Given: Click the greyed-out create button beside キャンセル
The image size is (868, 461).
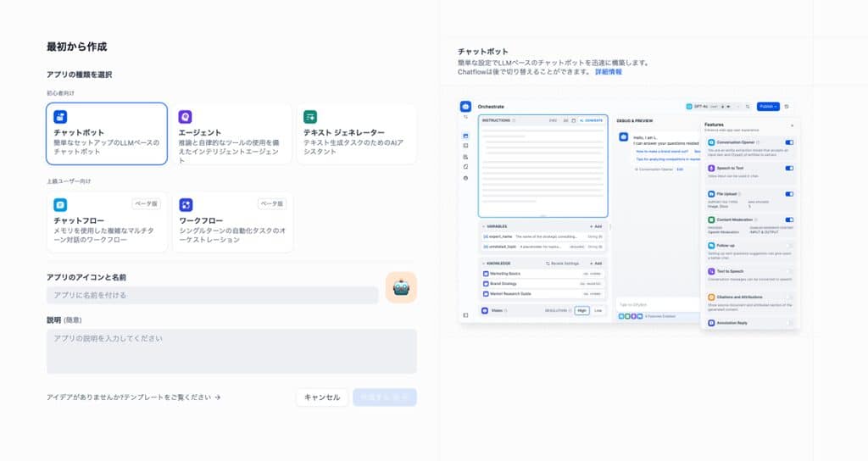Looking at the screenshot, I should pyautogui.click(x=385, y=397).
